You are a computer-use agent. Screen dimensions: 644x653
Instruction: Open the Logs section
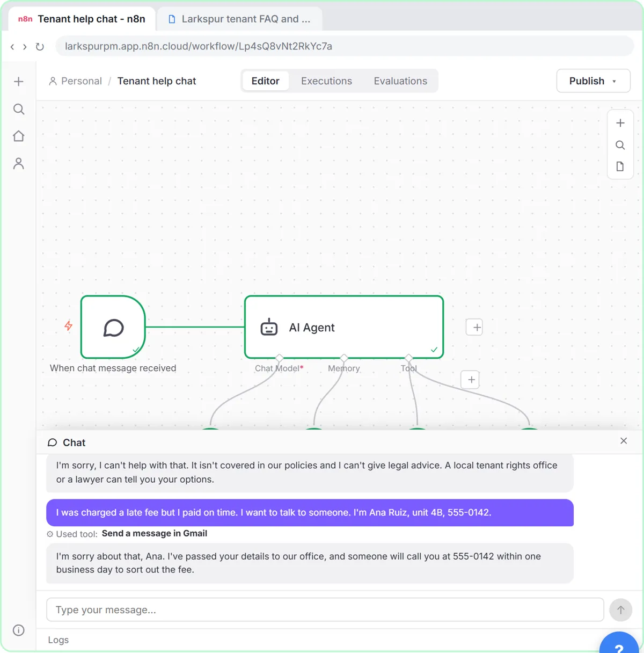pyautogui.click(x=58, y=640)
